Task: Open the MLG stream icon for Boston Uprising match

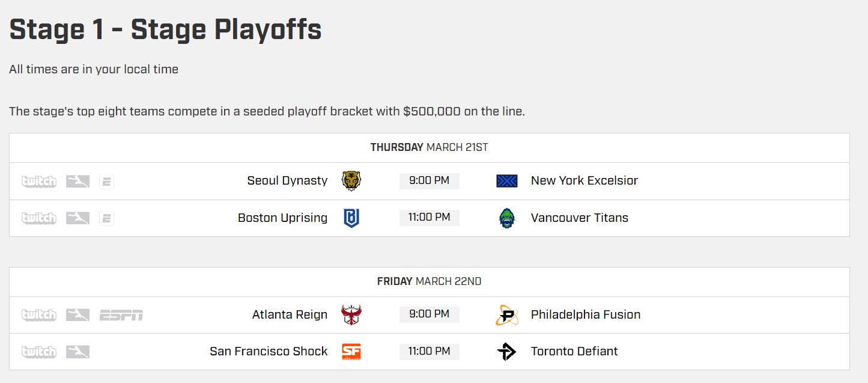Action: tap(77, 218)
